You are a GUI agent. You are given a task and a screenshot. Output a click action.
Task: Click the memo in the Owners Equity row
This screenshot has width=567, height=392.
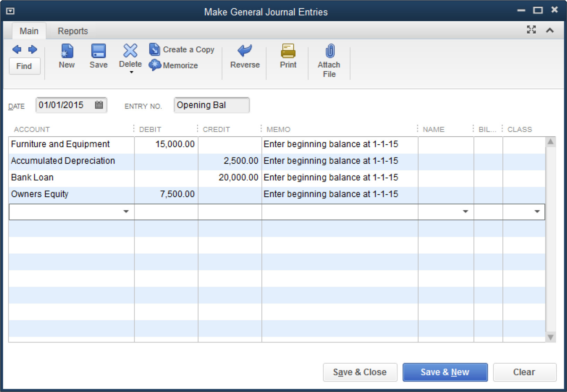[331, 194]
